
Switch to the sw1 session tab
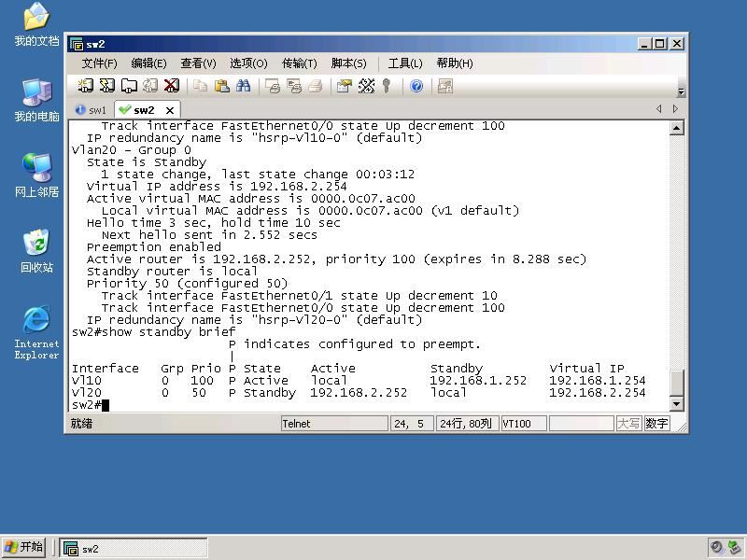(91, 110)
